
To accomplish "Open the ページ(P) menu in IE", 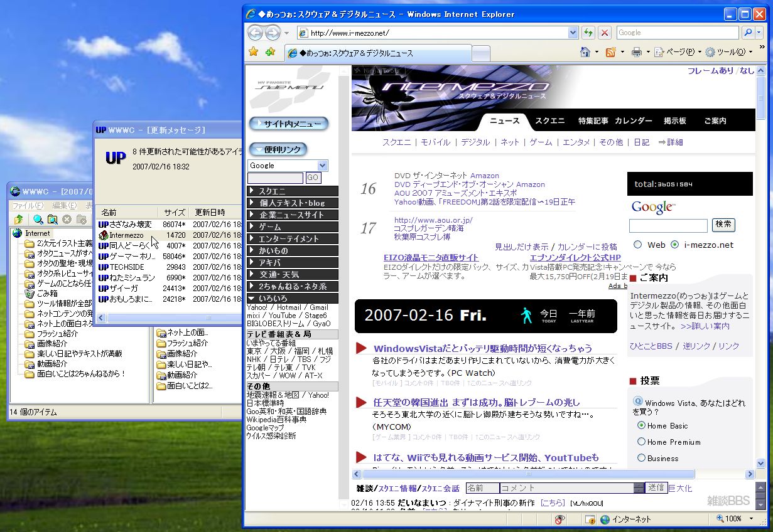I will click(678, 52).
